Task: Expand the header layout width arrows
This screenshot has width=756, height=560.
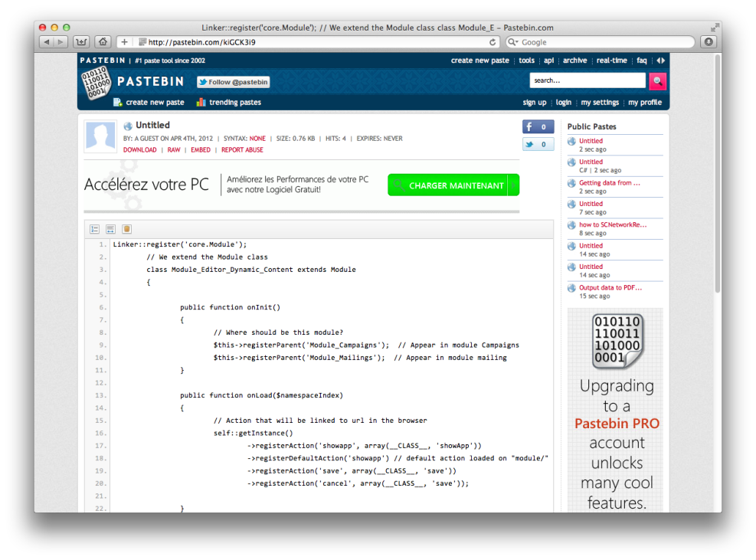Action: [x=660, y=61]
